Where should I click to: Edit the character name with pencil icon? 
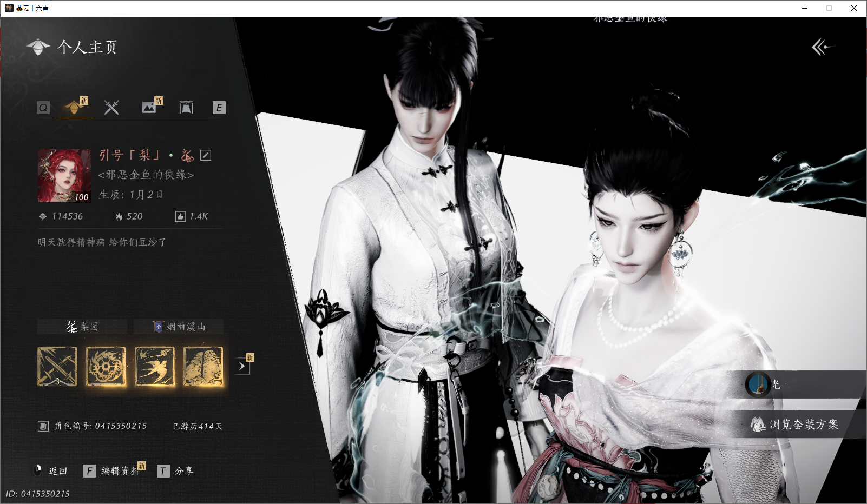click(x=206, y=155)
